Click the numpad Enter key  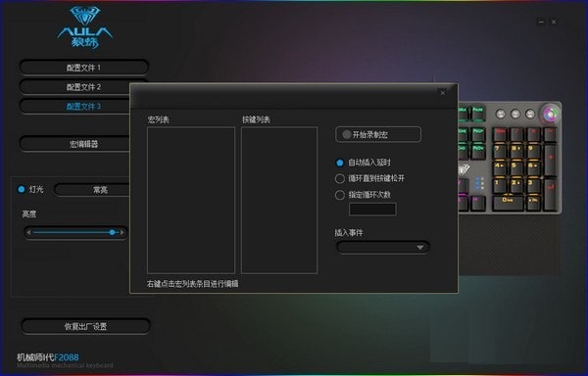pos(550,194)
